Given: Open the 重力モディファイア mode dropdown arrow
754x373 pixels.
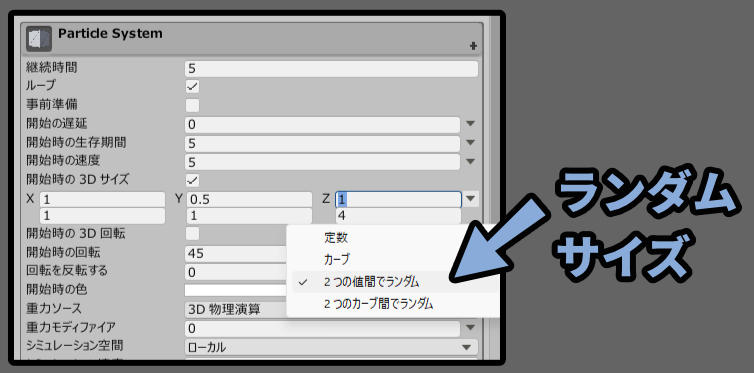Looking at the screenshot, I should point(470,328).
